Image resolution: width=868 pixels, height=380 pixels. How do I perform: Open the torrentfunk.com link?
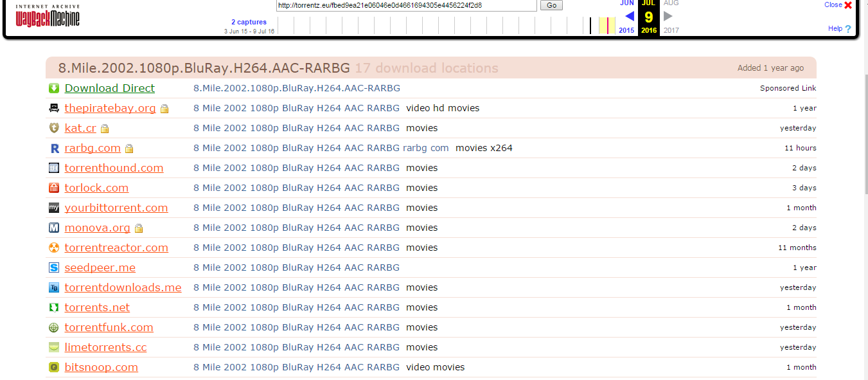point(109,327)
